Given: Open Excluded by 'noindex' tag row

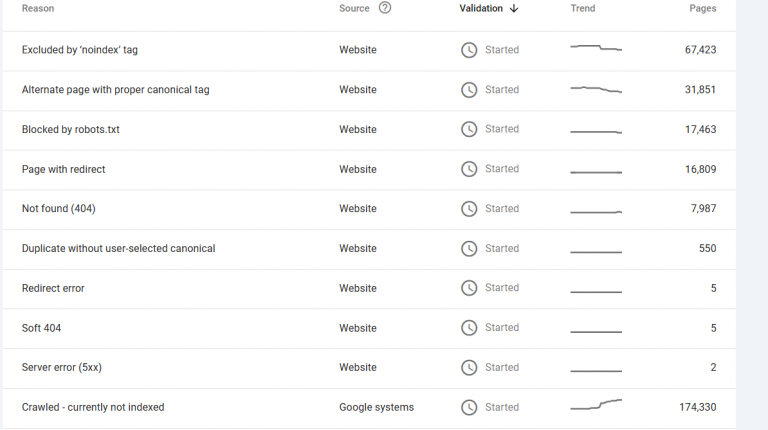Looking at the screenshot, I should pyautogui.click(x=369, y=50).
